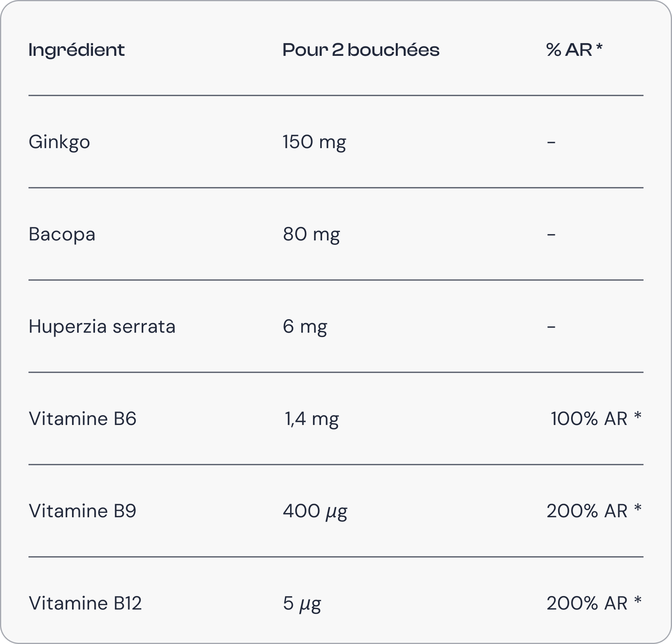Click the 150 mg Ginkgo dosage
Viewport: 672px width, 644px height.
pos(314,142)
